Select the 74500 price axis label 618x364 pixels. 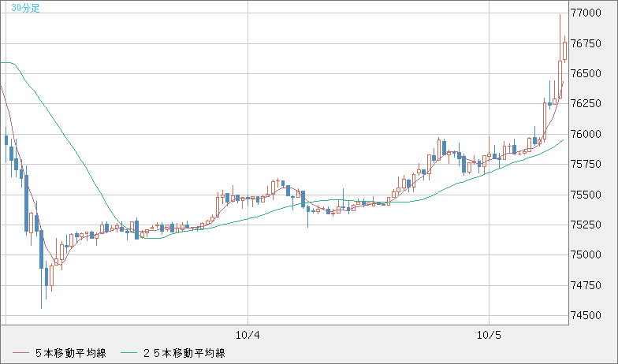(x=586, y=315)
